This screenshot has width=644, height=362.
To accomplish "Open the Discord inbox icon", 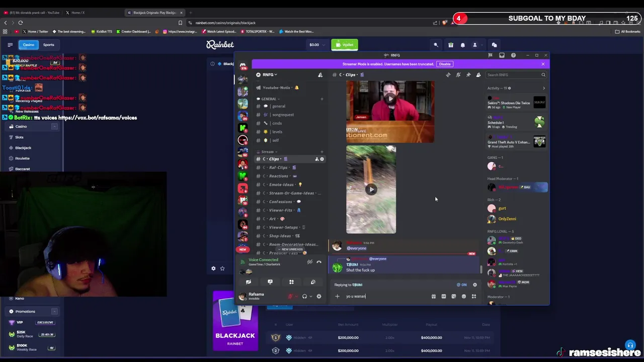I will tap(502, 55).
